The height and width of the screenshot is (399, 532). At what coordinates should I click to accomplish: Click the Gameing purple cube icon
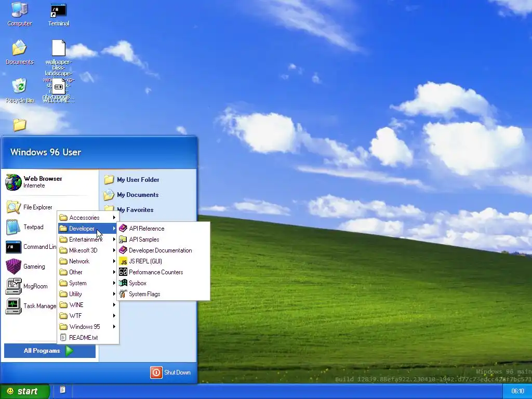(14, 267)
